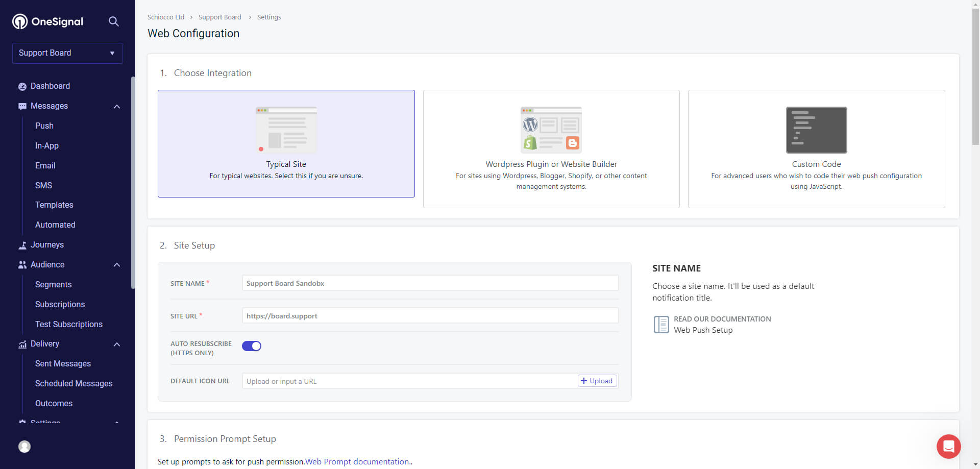Open the Support Board app dropdown
Screen dimensions: 980x469
(67, 53)
